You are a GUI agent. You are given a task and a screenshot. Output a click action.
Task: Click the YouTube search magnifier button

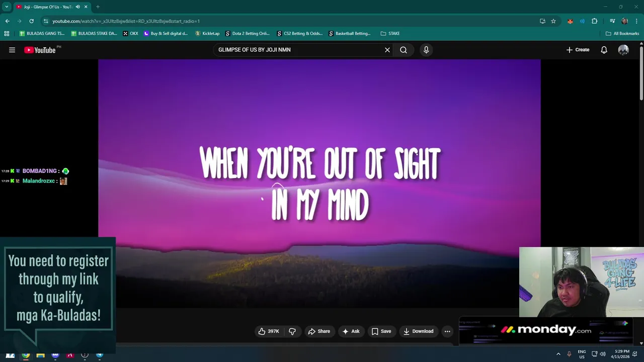(x=404, y=50)
